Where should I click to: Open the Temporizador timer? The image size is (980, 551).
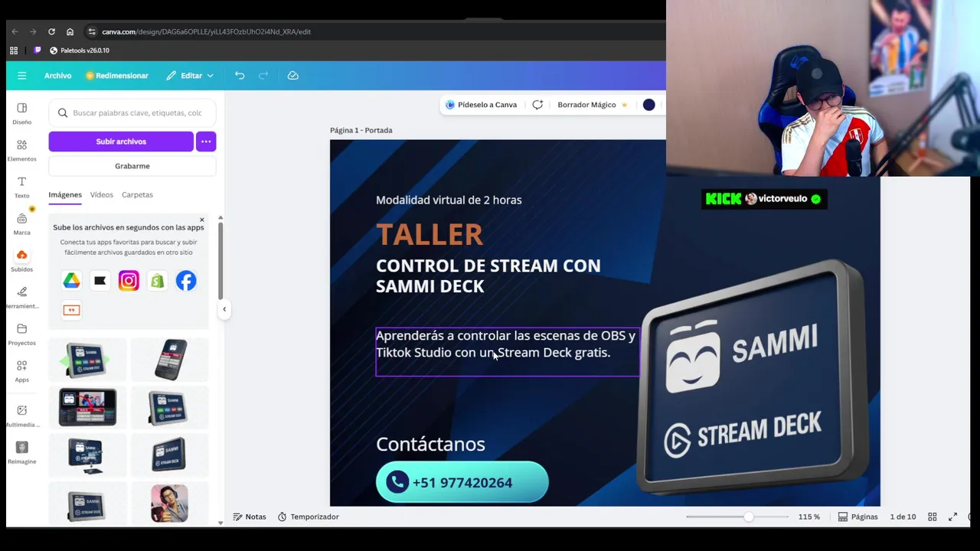pos(308,517)
